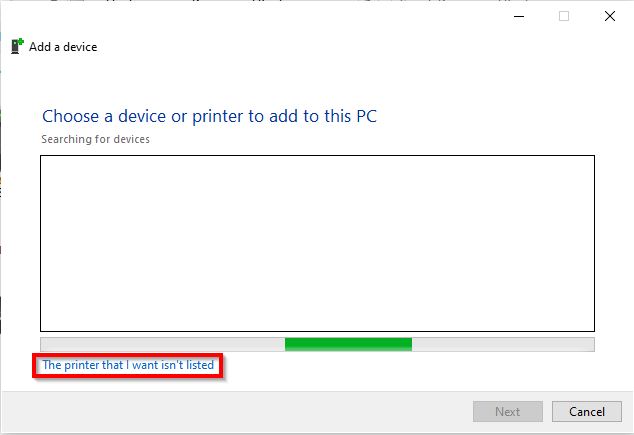The width and height of the screenshot is (634, 435).
Task: Click the 'Choose a device or printer' heading
Action: (x=209, y=116)
